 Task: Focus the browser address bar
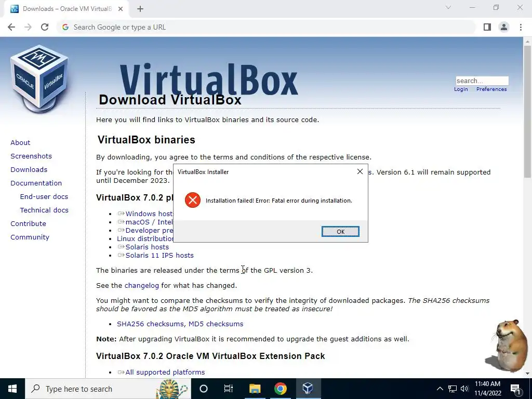click(267, 27)
